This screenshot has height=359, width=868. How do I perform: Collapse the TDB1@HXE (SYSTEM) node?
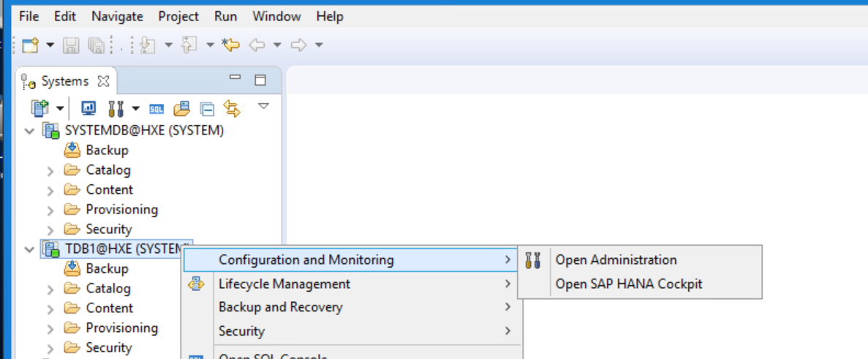[x=29, y=249]
